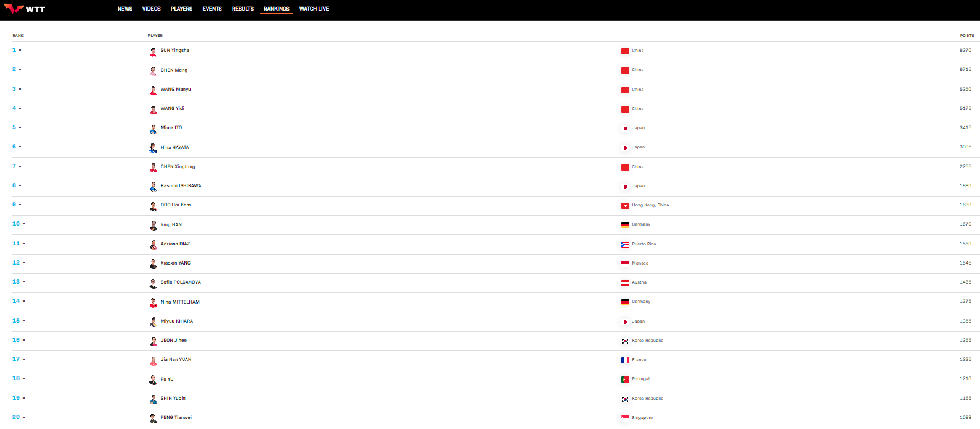Open Sofia POLCANOVA's player profile link
This screenshot has width=980, height=429.
tap(181, 282)
